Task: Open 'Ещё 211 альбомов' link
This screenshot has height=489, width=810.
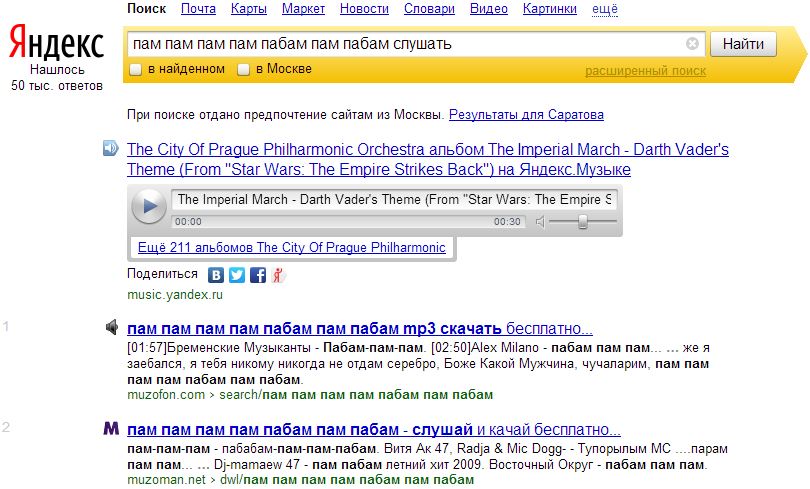Action: 291,248
